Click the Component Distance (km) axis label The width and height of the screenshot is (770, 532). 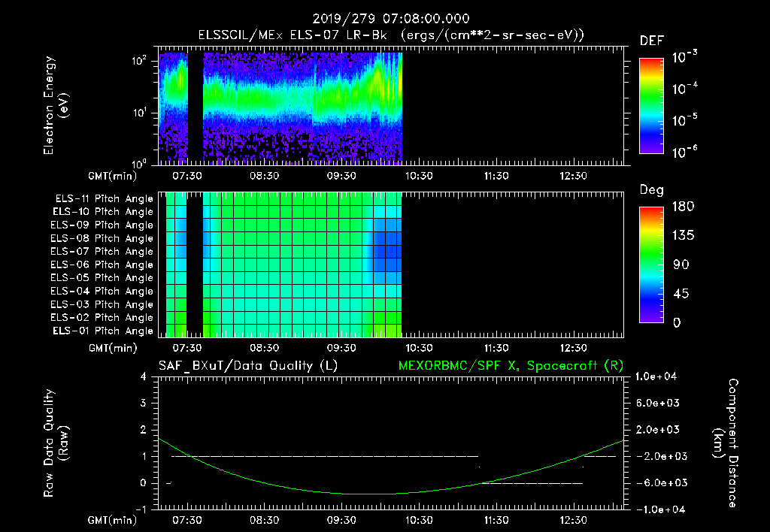726,443
